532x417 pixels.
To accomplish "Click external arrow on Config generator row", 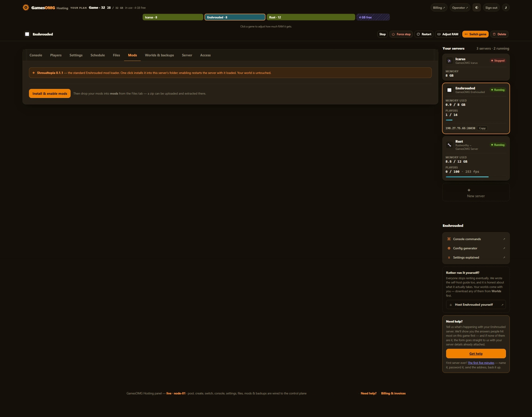I will (x=504, y=248).
